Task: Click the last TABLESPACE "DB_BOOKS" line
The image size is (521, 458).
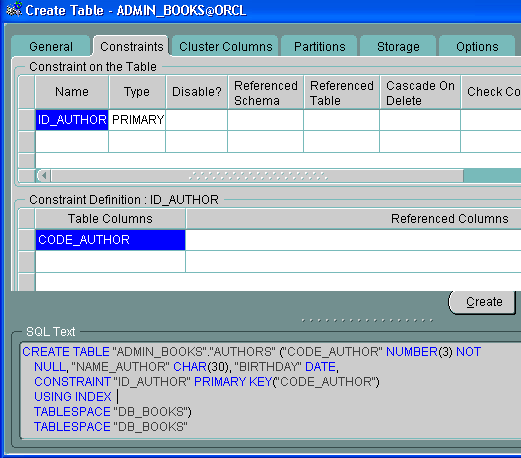Action: click(x=111, y=427)
